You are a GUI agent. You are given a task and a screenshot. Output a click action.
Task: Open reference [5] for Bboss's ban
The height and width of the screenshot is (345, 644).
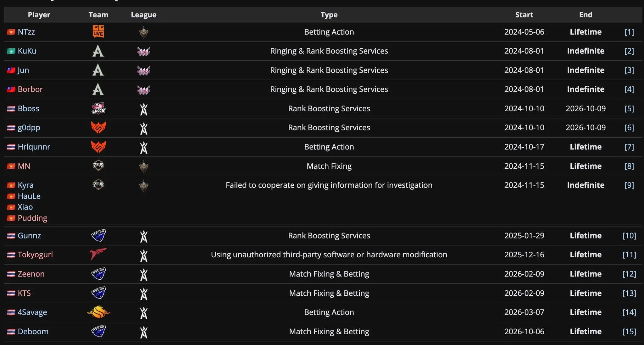point(629,108)
